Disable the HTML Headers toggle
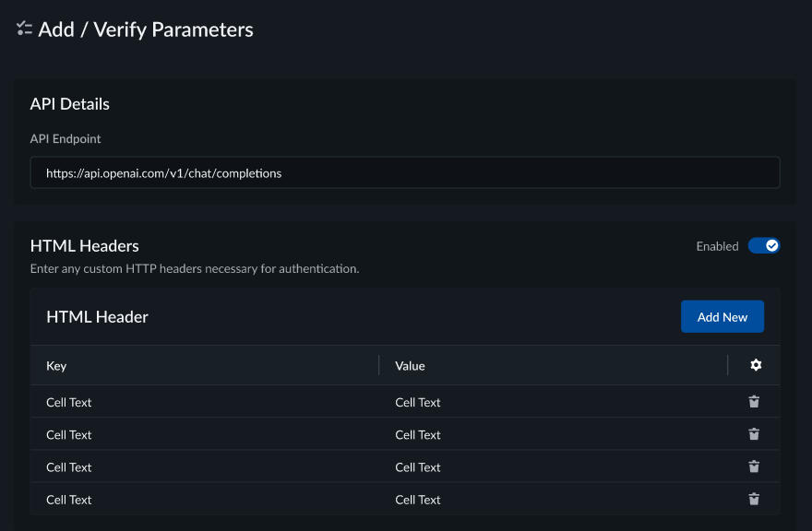The height and width of the screenshot is (531, 812). (x=763, y=245)
